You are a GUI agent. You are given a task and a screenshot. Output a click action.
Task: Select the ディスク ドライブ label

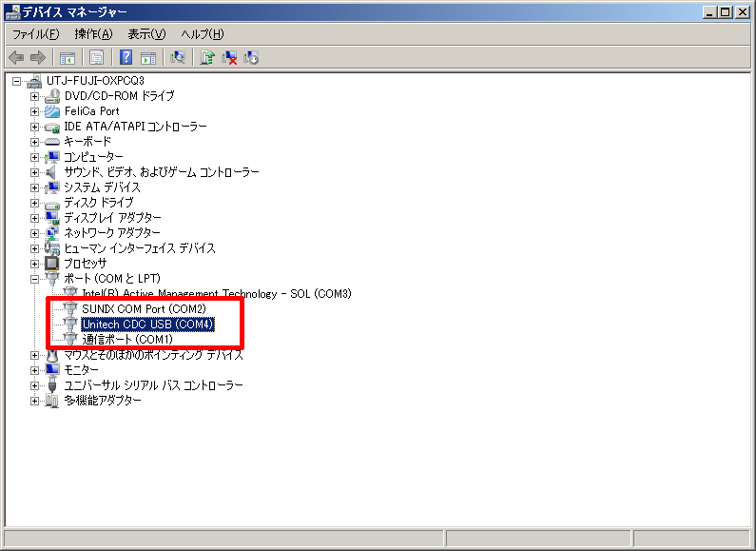pyautogui.click(x=99, y=202)
